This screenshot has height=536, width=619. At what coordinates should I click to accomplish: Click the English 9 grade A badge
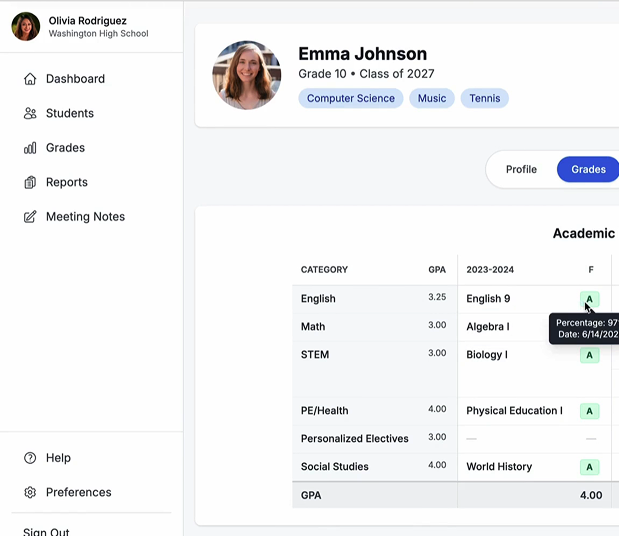(590, 299)
